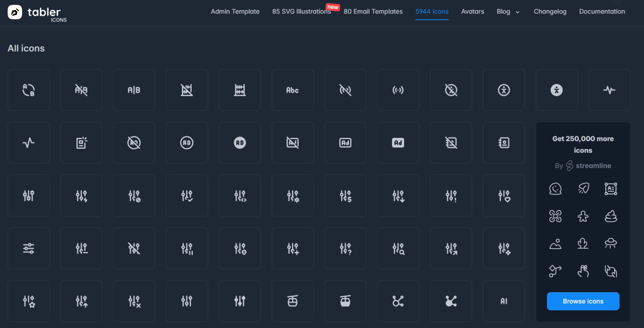This screenshot has width=644, height=328.
Task: Choose the Abc text icon
Action: [293, 90]
